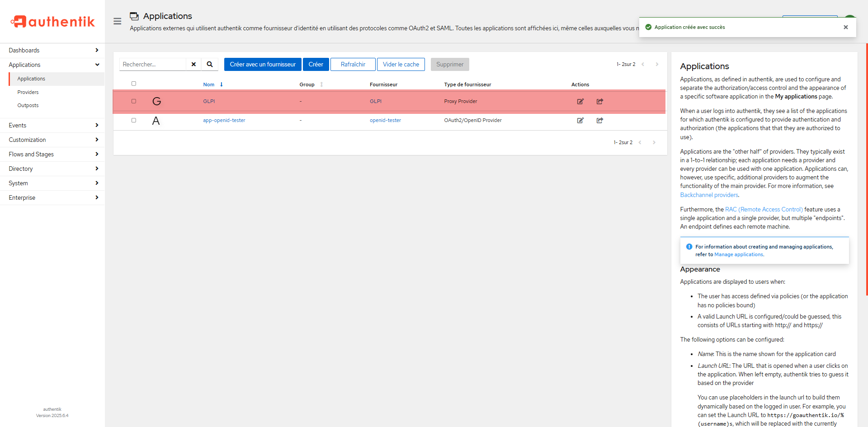
Task: Open the Outposts sidebar item
Action: (28, 105)
